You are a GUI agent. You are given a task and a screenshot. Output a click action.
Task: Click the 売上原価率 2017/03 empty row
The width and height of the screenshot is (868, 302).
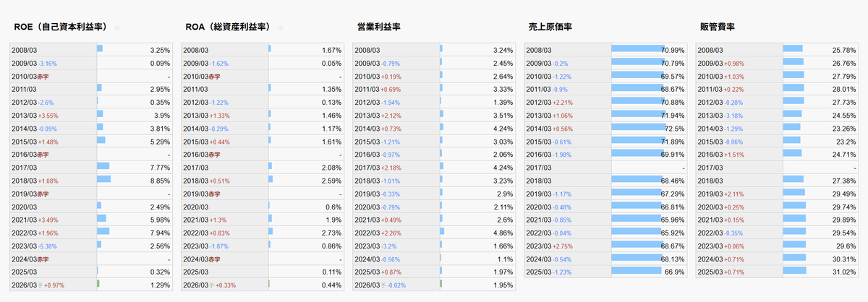[x=605, y=167]
